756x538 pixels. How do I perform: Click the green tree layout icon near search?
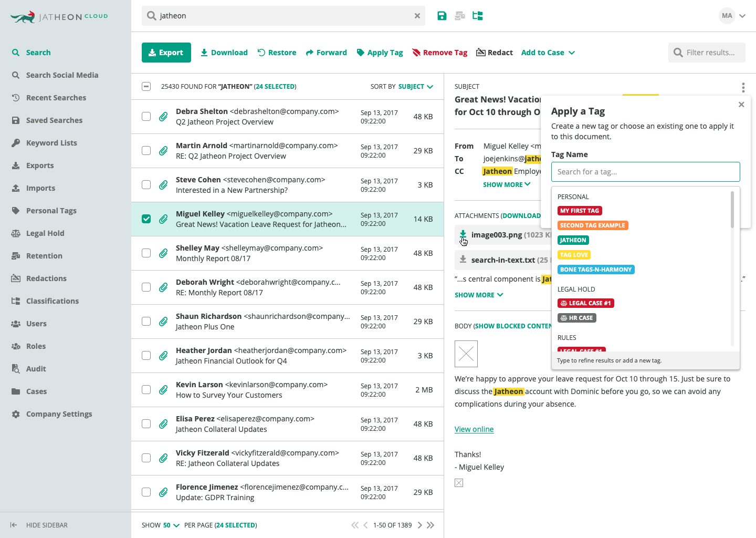pyautogui.click(x=478, y=16)
